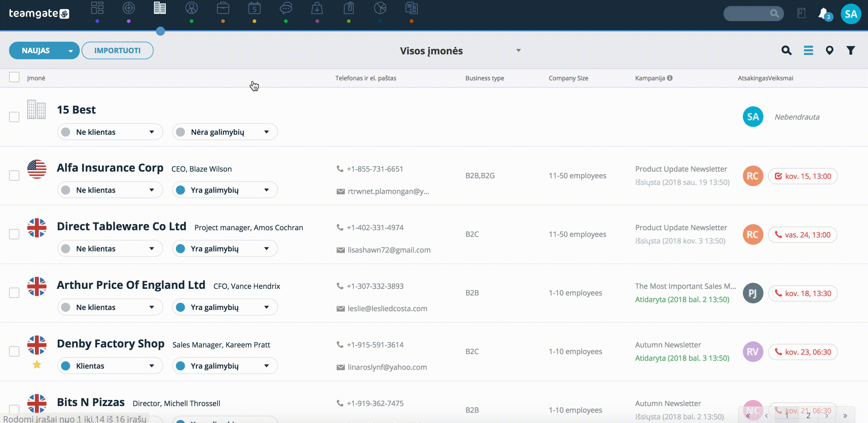Open the shopping bag download icon
Screen dimensions: 868x423
[317, 8]
